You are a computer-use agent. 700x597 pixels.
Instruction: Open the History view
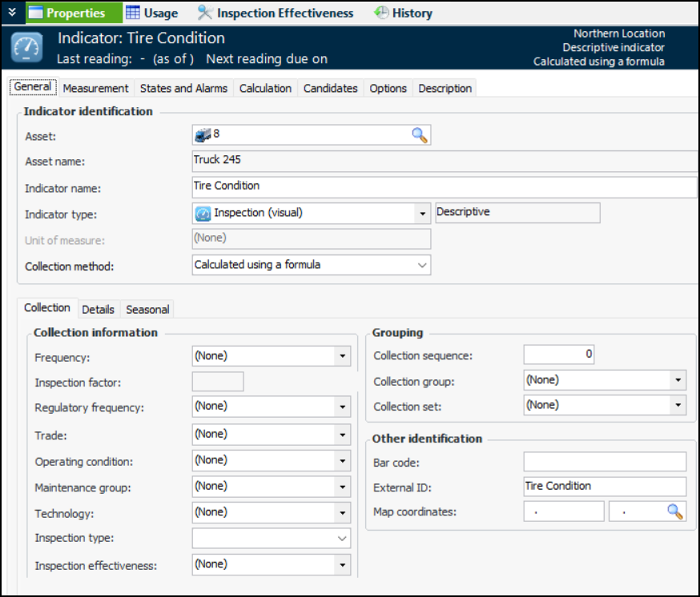tap(404, 13)
